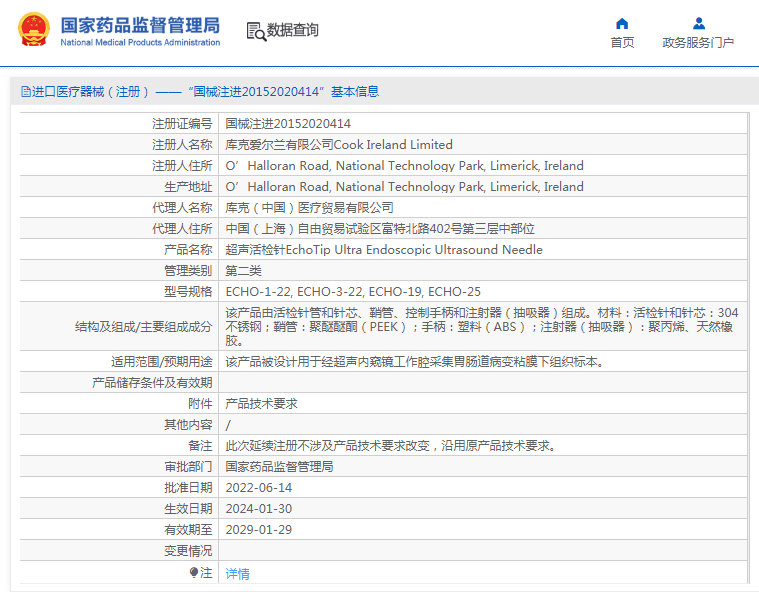Click the 批准日期 label cell

click(119, 487)
